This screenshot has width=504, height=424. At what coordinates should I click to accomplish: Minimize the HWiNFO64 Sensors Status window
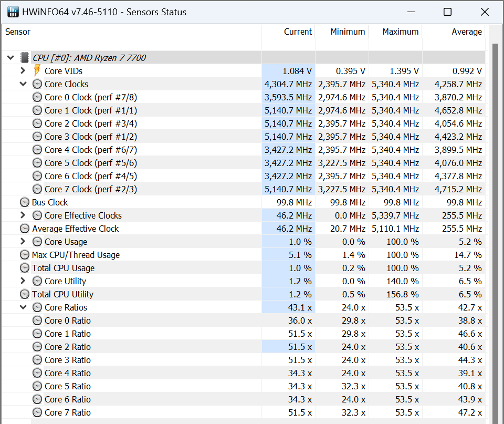[411, 12]
